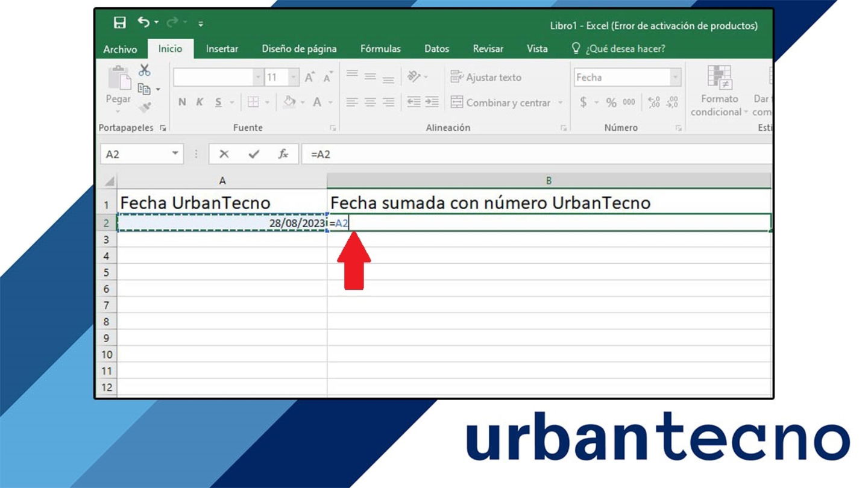Image resolution: width=868 pixels, height=488 pixels.
Task: Cut selection with the scissors icon
Action: pyautogui.click(x=145, y=70)
